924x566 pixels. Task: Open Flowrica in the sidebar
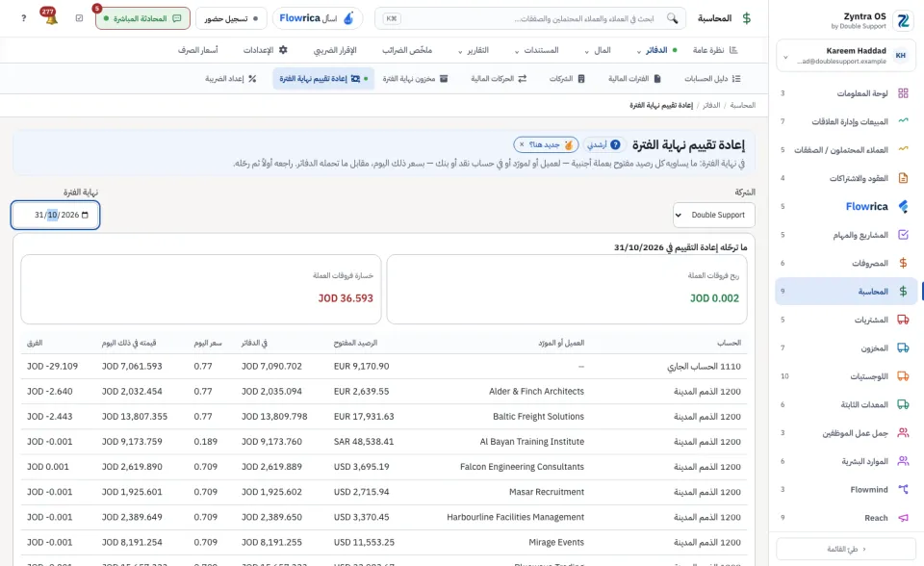coord(846,206)
